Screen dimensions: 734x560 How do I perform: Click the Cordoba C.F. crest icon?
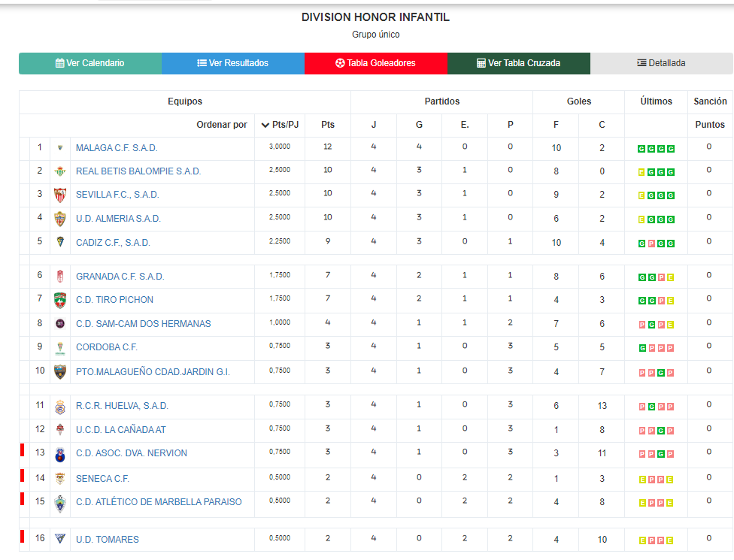60,348
